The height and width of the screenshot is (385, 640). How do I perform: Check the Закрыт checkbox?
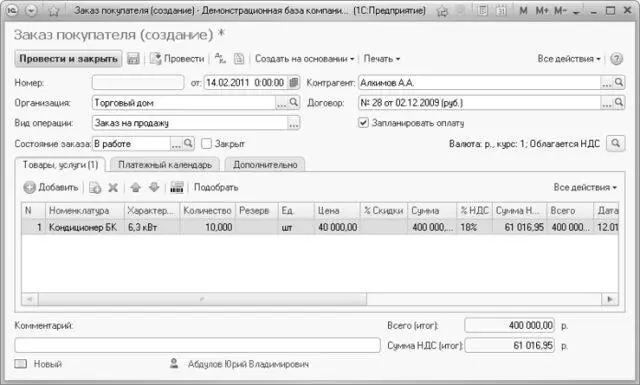coord(207,144)
